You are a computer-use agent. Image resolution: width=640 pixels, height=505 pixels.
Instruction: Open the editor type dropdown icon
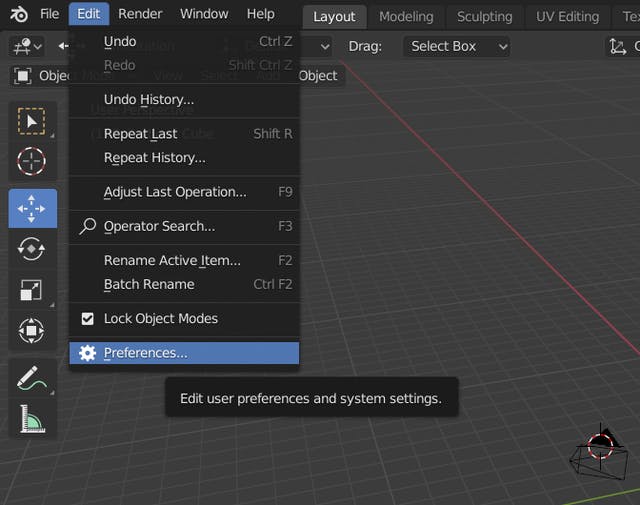pos(27,46)
